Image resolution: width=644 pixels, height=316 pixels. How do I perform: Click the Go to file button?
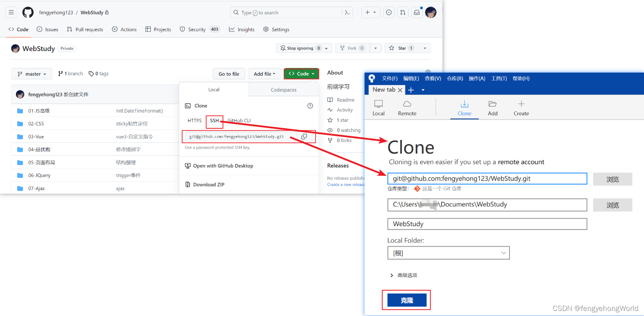tap(229, 74)
